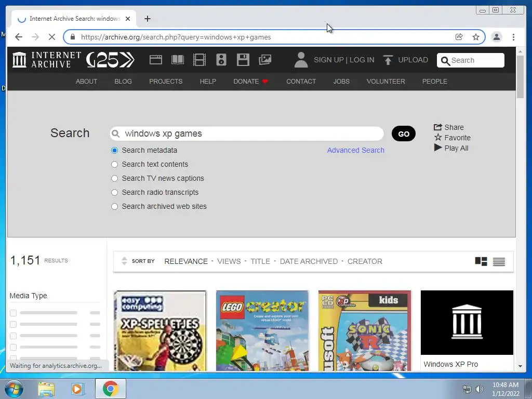The height and width of the screenshot is (399, 532).
Task: Open the PROJECTS menu item
Action: tap(166, 82)
